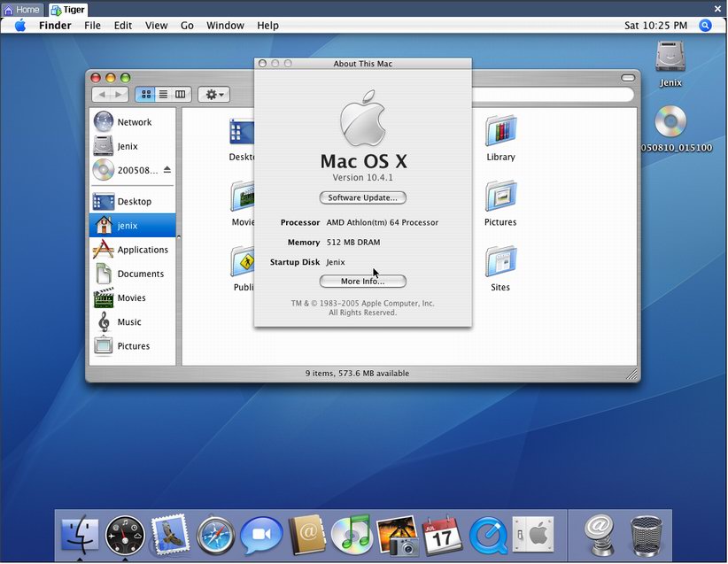Open the Spotlight search icon

[705, 25]
